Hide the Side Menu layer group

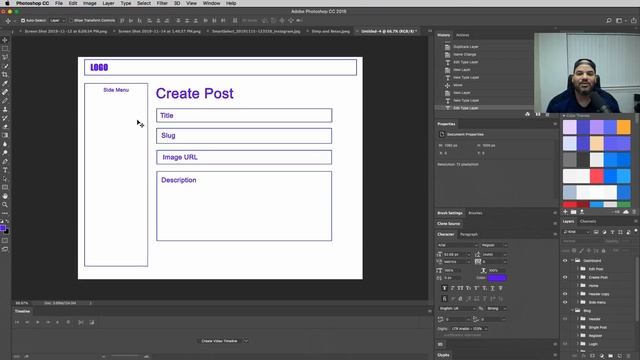coord(565,302)
